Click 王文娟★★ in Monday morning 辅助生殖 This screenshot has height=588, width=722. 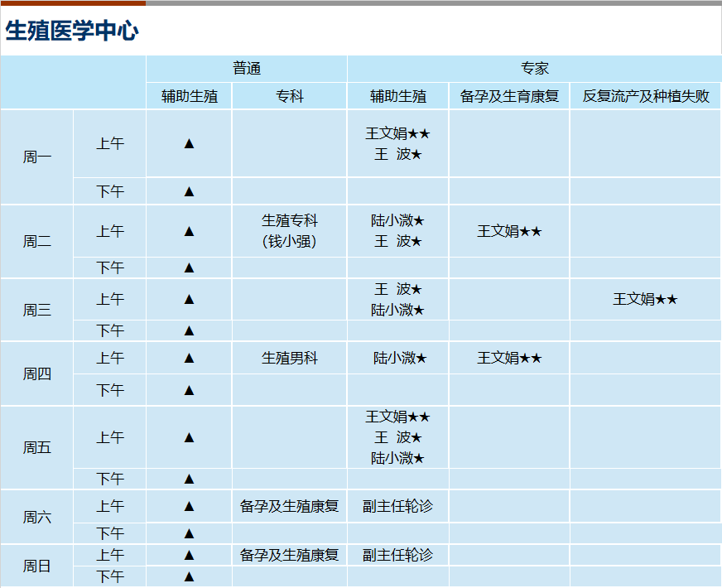coord(397,133)
